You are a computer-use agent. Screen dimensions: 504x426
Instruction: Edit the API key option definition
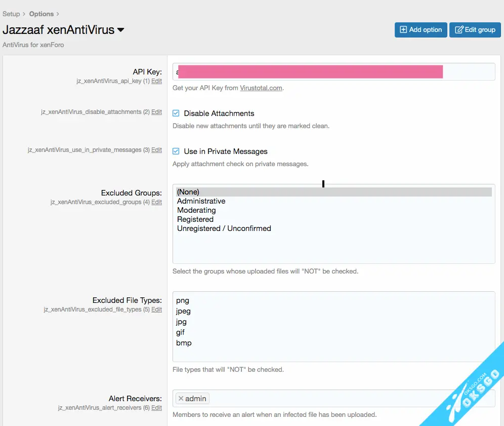(x=157, y=81)
